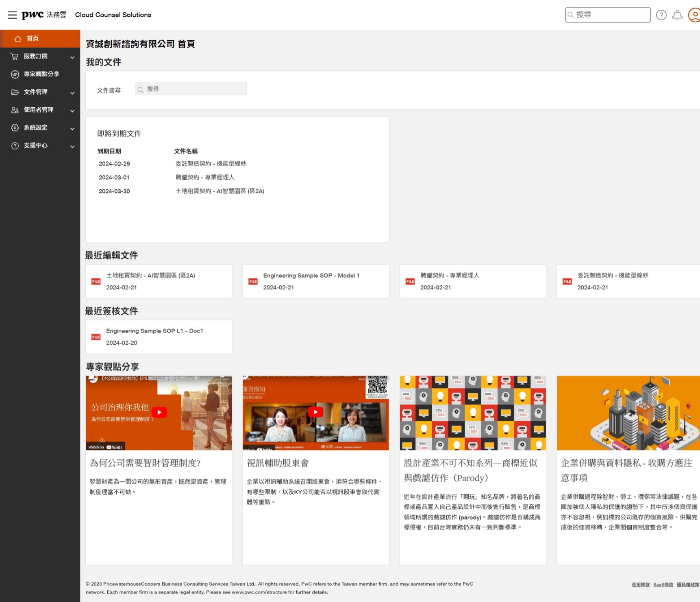Expand the 文件管理 section
This screenshot has width=700, height=602.
point(73,92)
